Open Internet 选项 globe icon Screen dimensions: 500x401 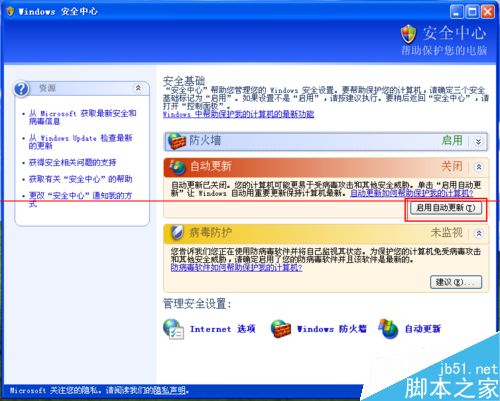pyautogui.click(x=173, y=329)
